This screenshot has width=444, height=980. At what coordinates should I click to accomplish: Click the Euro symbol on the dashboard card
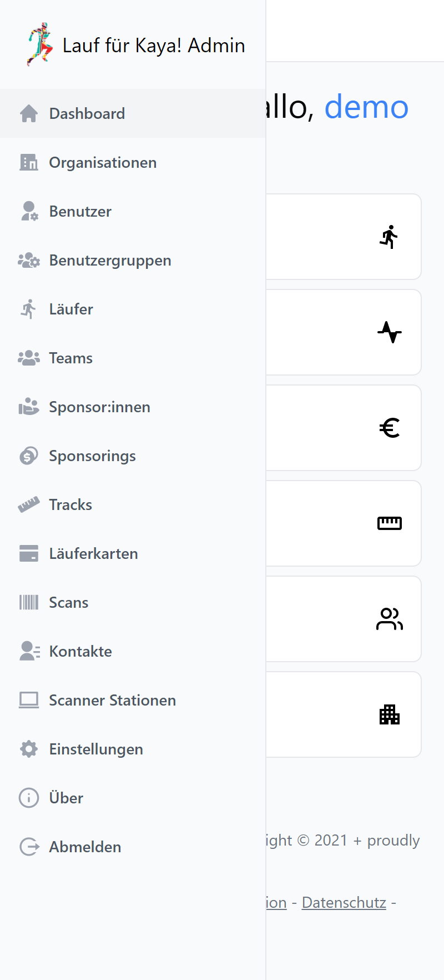[390, 428]
